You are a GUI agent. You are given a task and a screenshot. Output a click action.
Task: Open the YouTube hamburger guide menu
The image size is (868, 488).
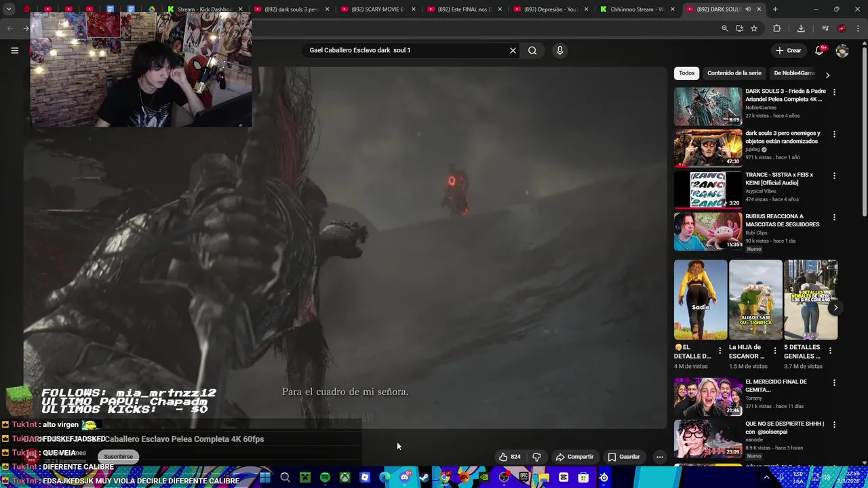pyautogui.click(x=14, y=50)
